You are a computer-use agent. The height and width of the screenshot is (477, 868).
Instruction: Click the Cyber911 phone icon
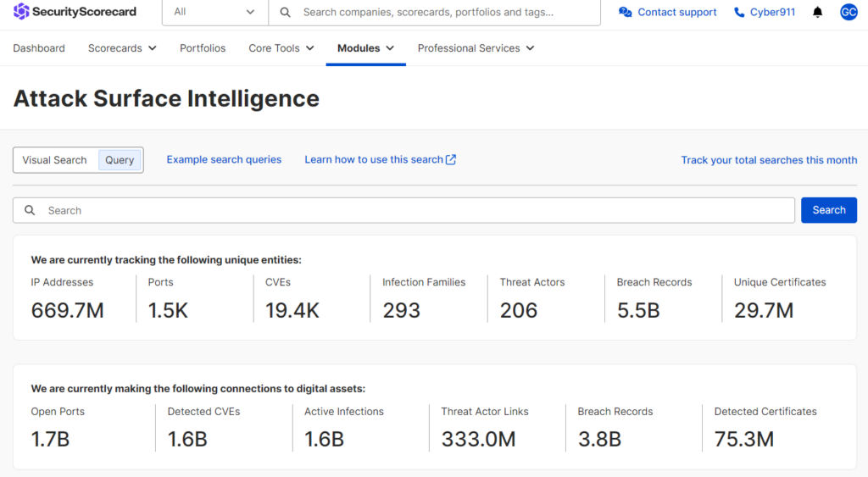click(739, 12)
